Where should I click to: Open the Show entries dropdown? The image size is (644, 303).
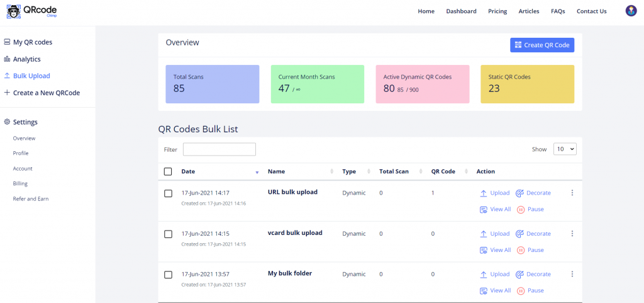564,149
